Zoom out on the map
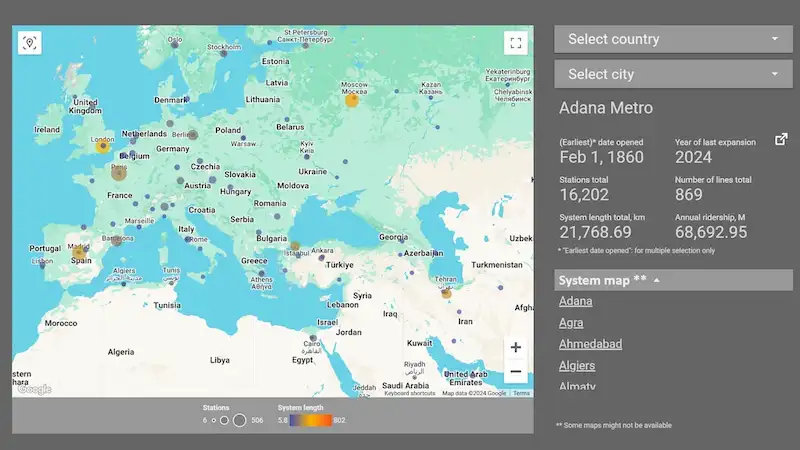This screenshot has height=450, width=800. click(515, 371)
